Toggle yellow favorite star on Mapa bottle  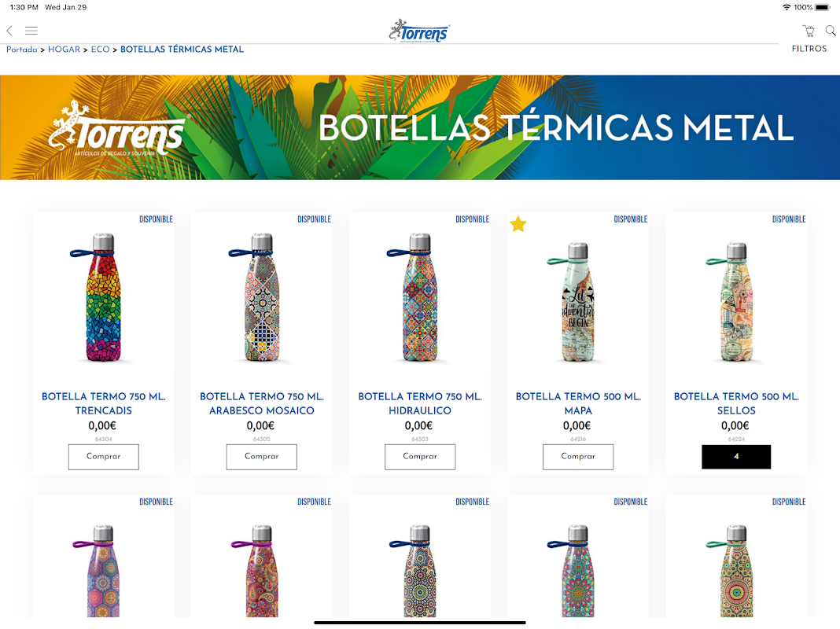(x=518, y=224)
